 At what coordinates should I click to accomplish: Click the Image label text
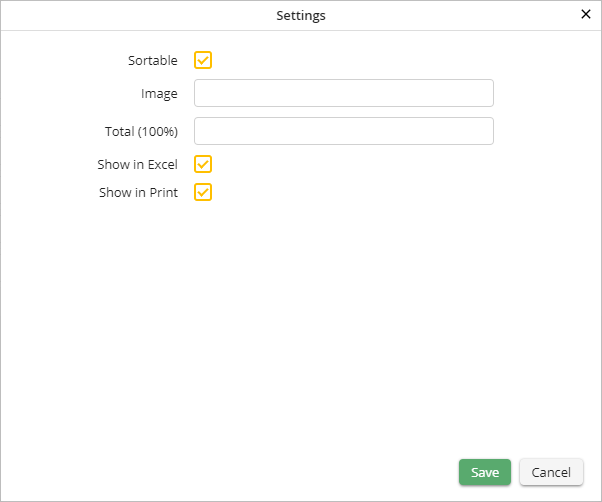[159, 94]
